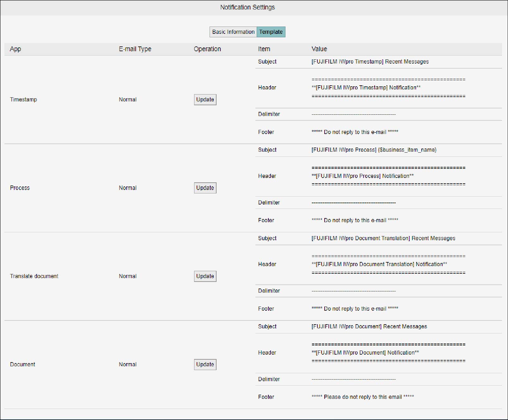Screen dimensions: 508x420
Task: Click the Document app name
Action: tap(22, 364)
